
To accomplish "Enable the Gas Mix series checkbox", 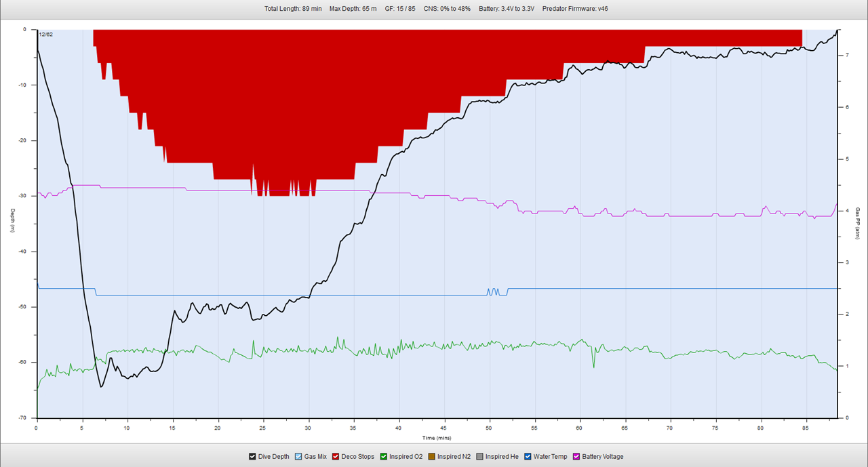I will coord(299,457).
